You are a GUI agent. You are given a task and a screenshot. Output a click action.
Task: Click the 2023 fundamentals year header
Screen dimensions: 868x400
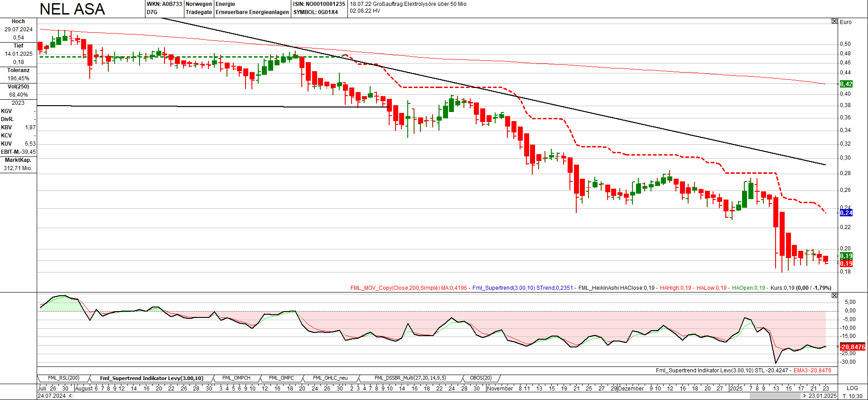point(18,103)
